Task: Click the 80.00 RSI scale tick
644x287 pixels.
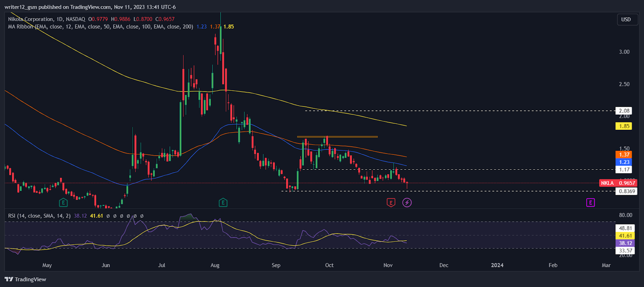Action: pyautogui.click(x=625, y=215)
